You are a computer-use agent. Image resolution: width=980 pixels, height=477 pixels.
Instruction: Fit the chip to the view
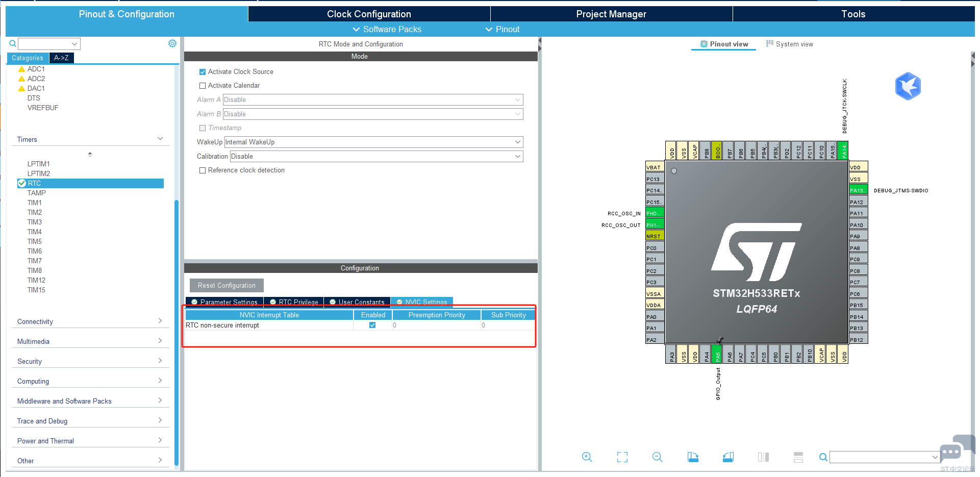coord(622,457)
